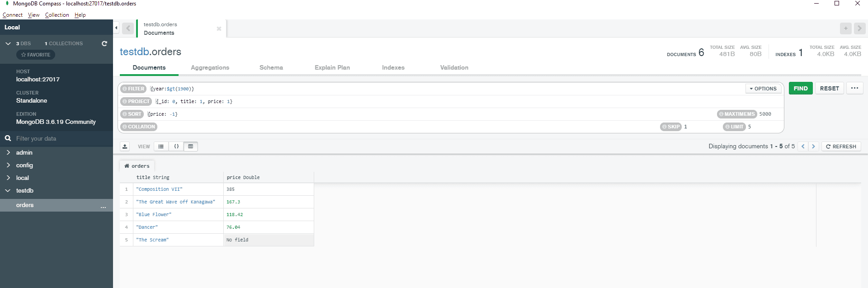Viewport: 868px width, 288px height.
Task: Click the FILTER info label
Action: pos(133,89)
